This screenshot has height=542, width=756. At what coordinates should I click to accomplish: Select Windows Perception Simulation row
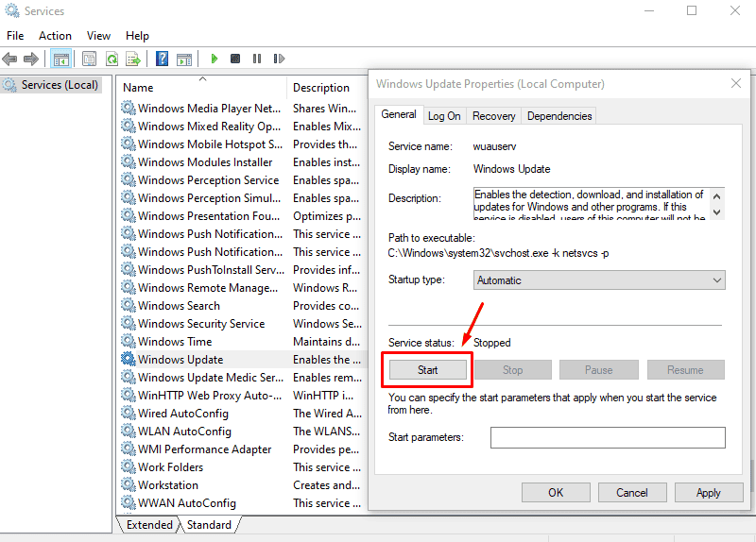pyautogui.click(x=241, y=198)
